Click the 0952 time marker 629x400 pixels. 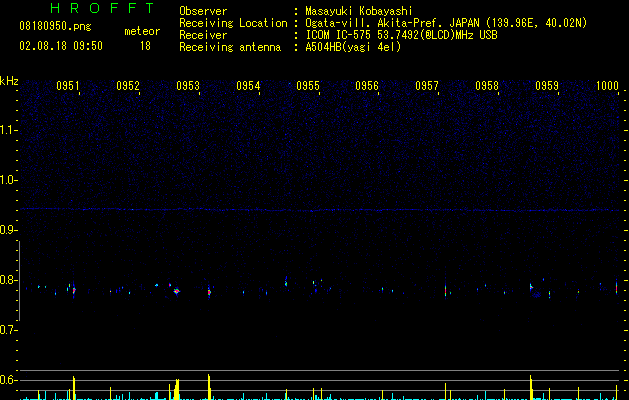click(128, 86)
